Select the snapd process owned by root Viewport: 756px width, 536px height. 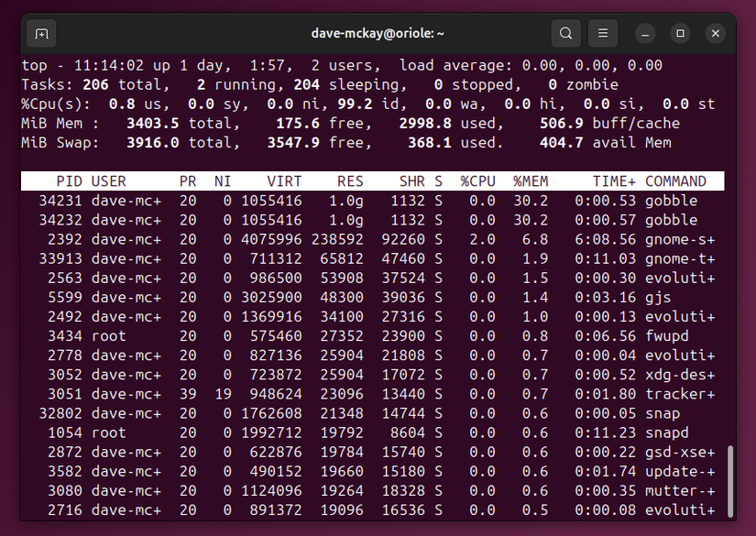tap(367, 432)
